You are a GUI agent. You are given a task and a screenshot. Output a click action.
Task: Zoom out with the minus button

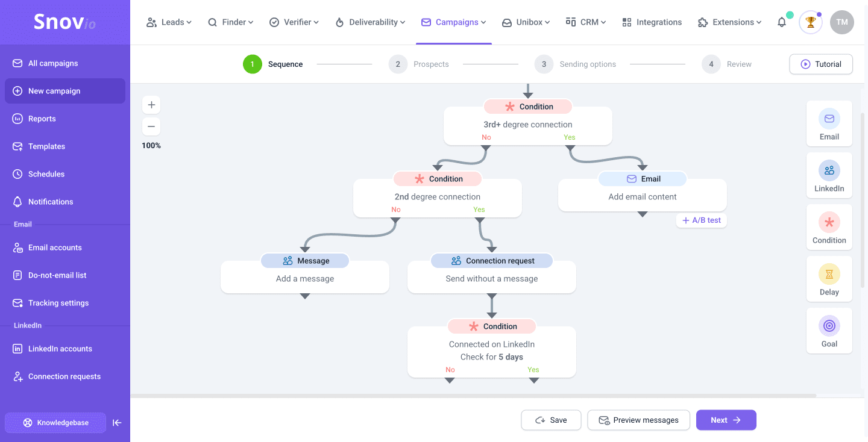[151, 126]
